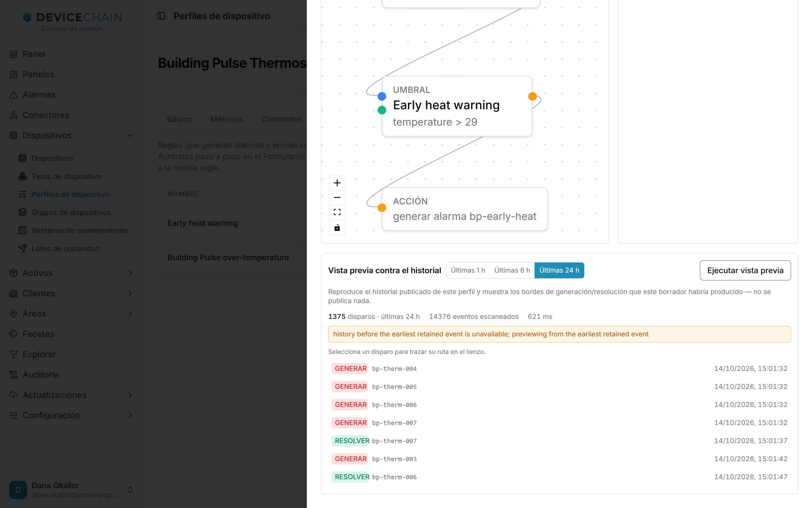Open the Early heat warning rule row
The width and height of the screenshot is (812, 508).
(233, 223)
